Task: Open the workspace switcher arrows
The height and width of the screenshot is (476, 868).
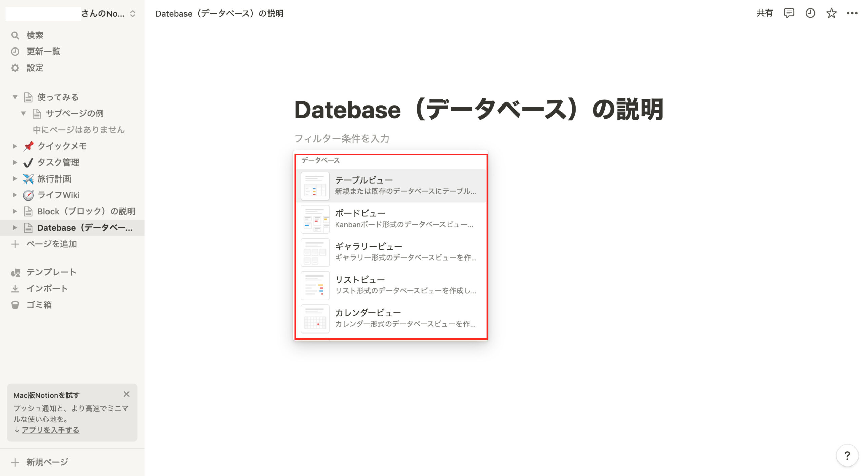Action: [x=133, y=14]
